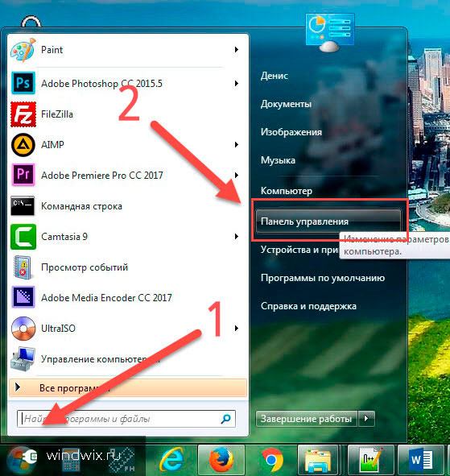
Task: Open Internet Explorer from taskbar
Action: [171, 460]
